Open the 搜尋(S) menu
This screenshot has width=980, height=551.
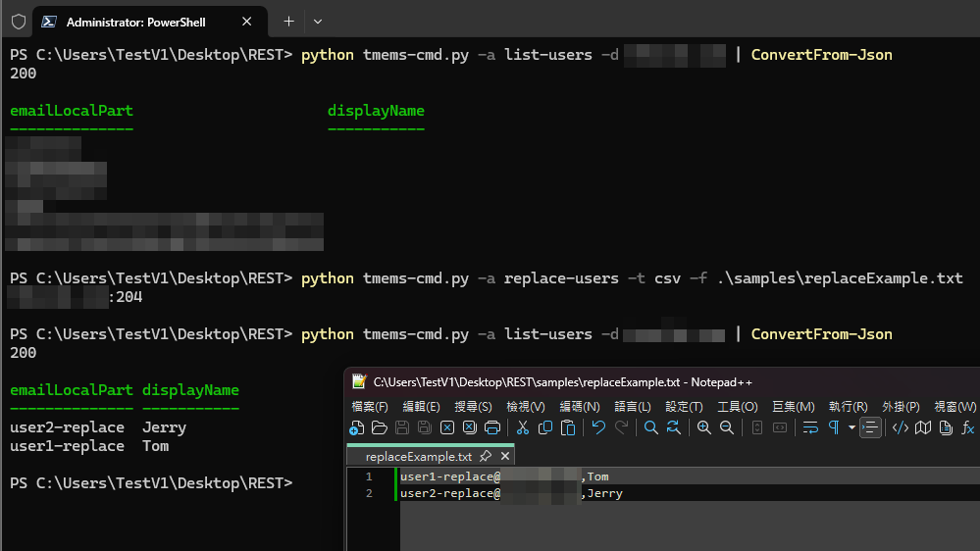[x=473, y=406]
